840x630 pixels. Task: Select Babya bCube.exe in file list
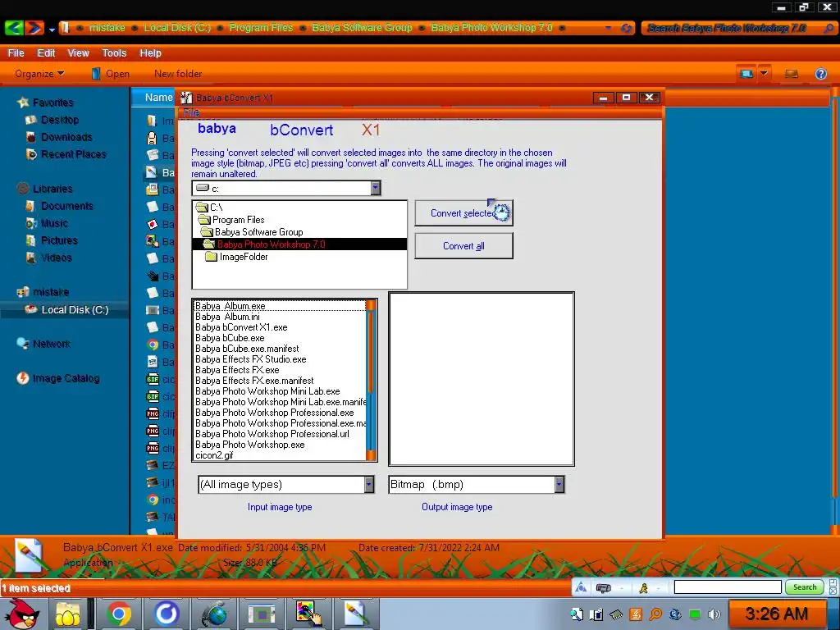230,338
